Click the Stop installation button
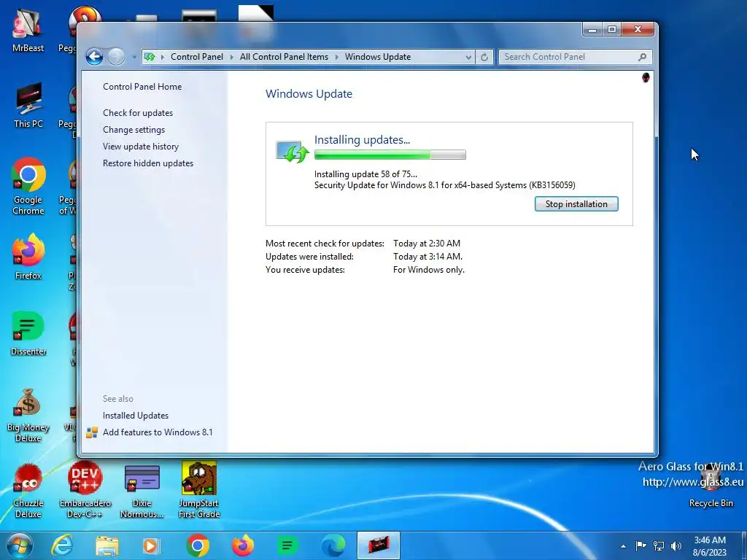Screen dimensions: 747x560 click(x=576, y=204)
